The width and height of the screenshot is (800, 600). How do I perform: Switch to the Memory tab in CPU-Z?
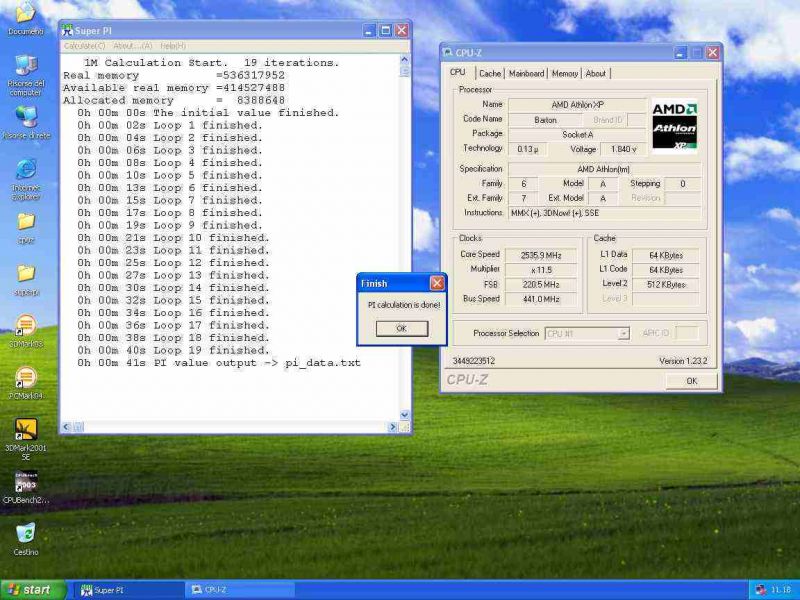(x=565, y=73)
